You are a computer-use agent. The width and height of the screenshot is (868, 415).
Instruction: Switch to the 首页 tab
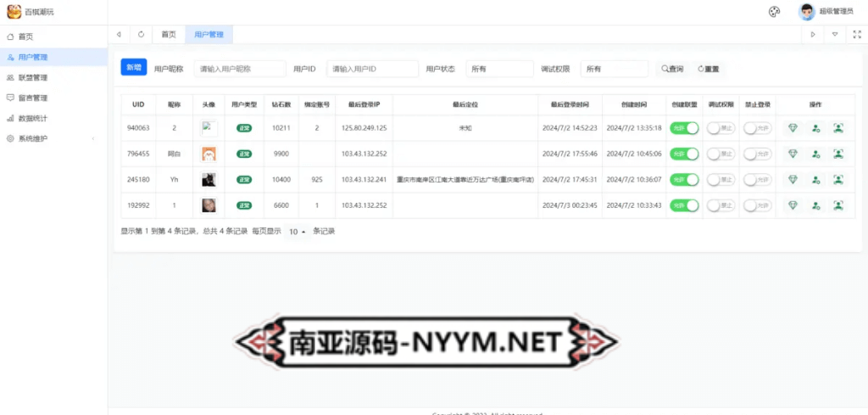point(169,35)
